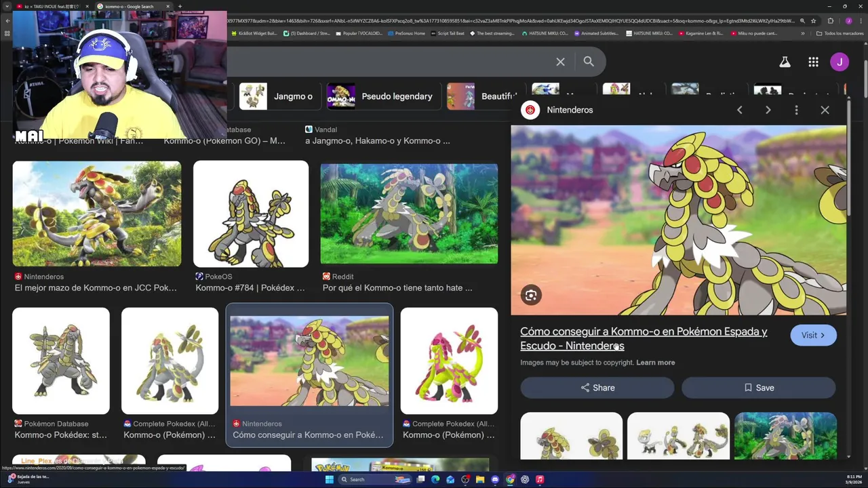Click the 'Bajada de las te...' weather widget
Viewport: 868px width, 488px height.
pos(27,479)
